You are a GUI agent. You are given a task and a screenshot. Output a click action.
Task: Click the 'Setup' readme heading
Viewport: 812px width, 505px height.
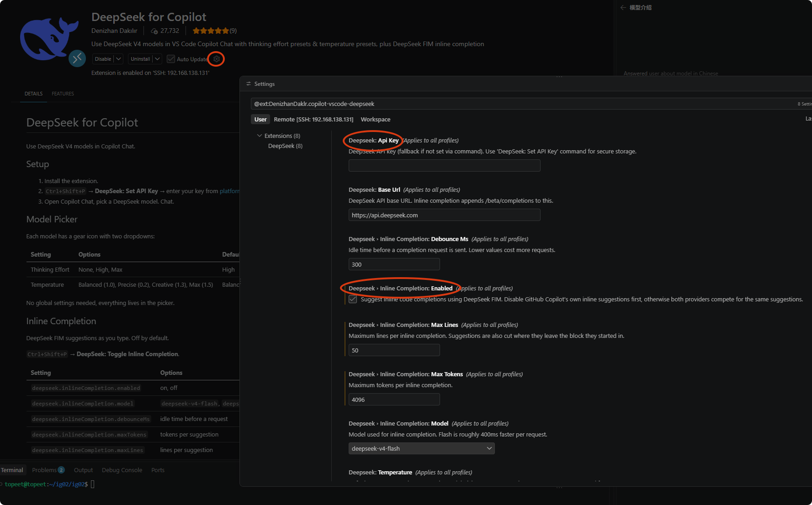(37, 164)
